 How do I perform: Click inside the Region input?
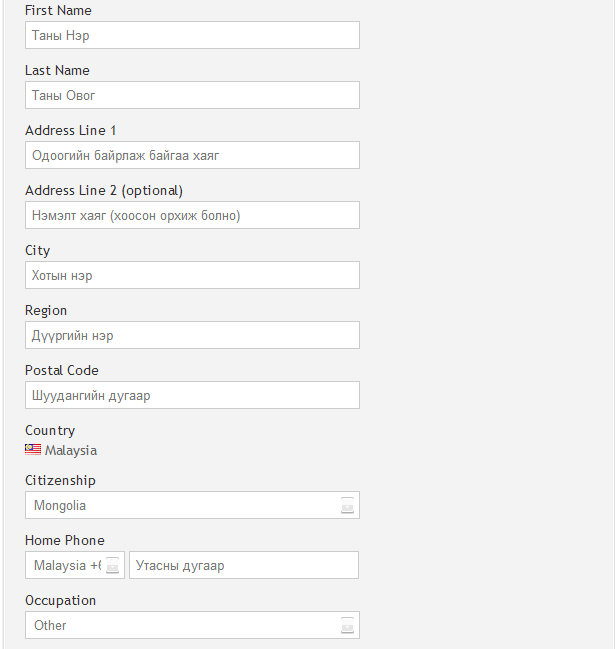coord(192,336)
